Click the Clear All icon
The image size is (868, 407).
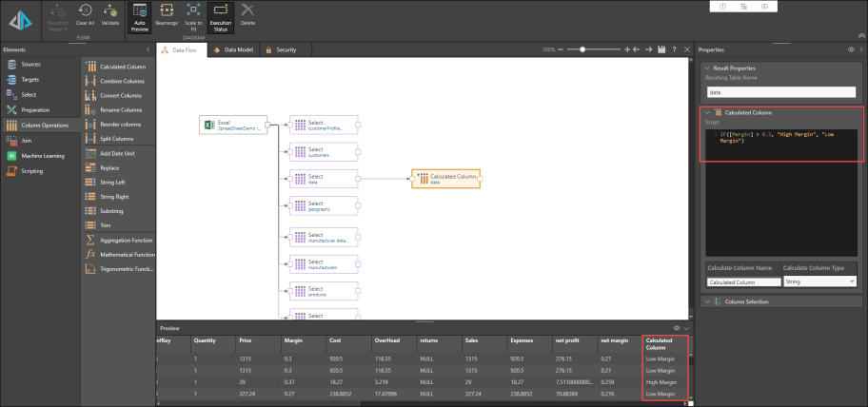[84, 13]
